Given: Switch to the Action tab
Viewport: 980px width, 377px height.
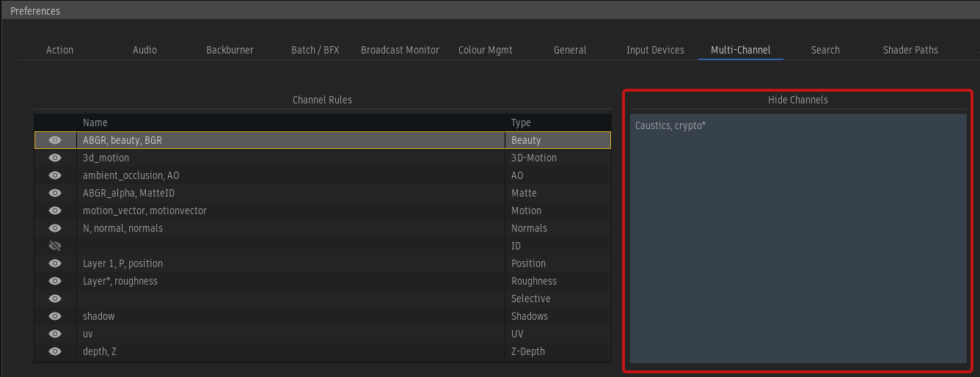Looking at the screenshot, I should (x=59, y=50).
